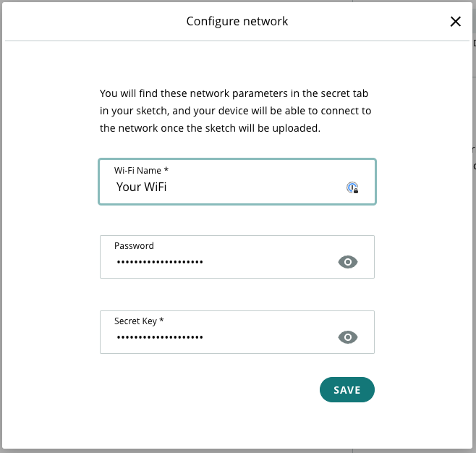Click the "Configure network" dialog title
476x453 pixels.
click(x=237, y=21)
